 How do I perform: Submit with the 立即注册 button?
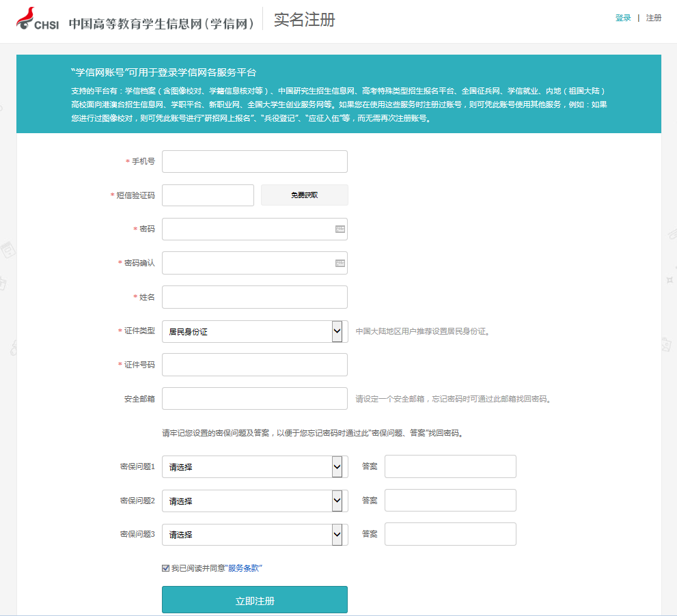[x=254, y=600]
